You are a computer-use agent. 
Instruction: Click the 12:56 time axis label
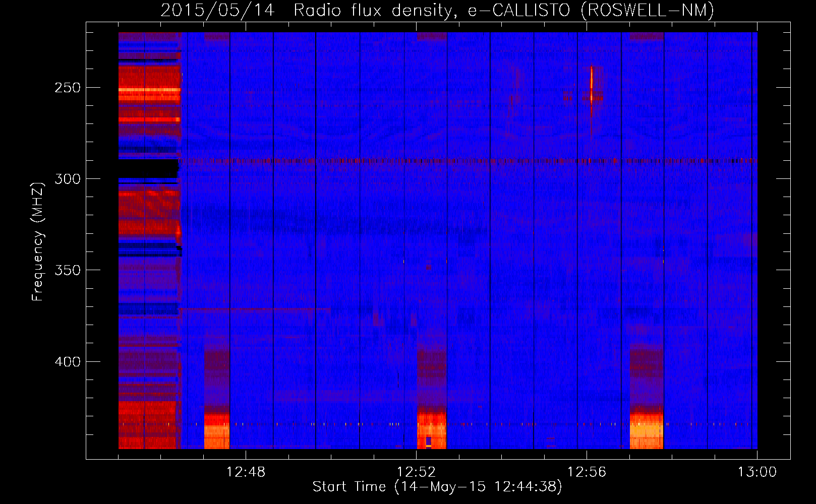[587, 472]
